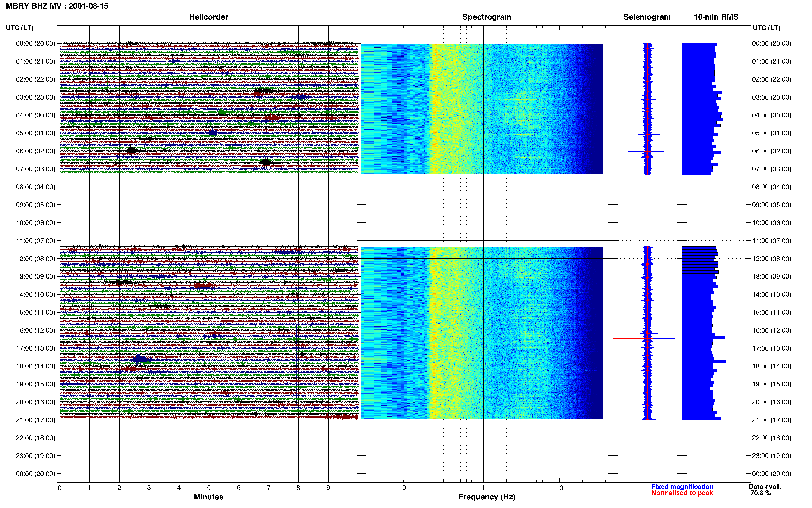
Task: Click the Minutes axis label
Action: tap(209, 497)
